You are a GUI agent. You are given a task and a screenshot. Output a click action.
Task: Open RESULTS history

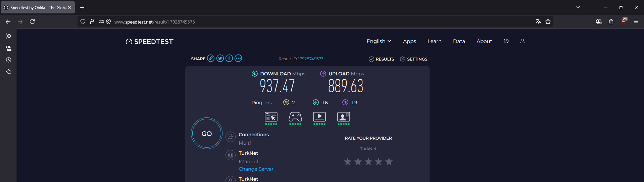click(381, 59)
